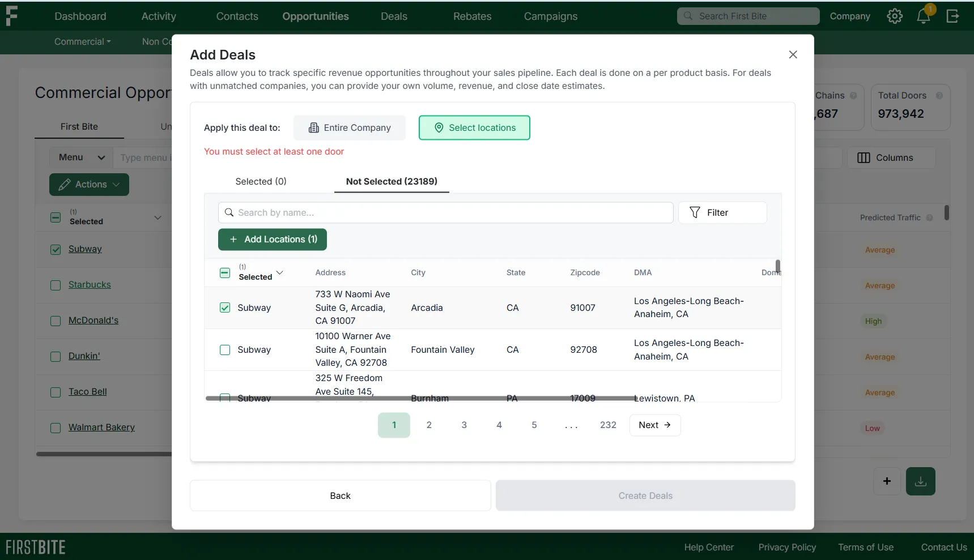Open the Starbucks link
This screenshot has height=560, width=974.
pos(90,285)
